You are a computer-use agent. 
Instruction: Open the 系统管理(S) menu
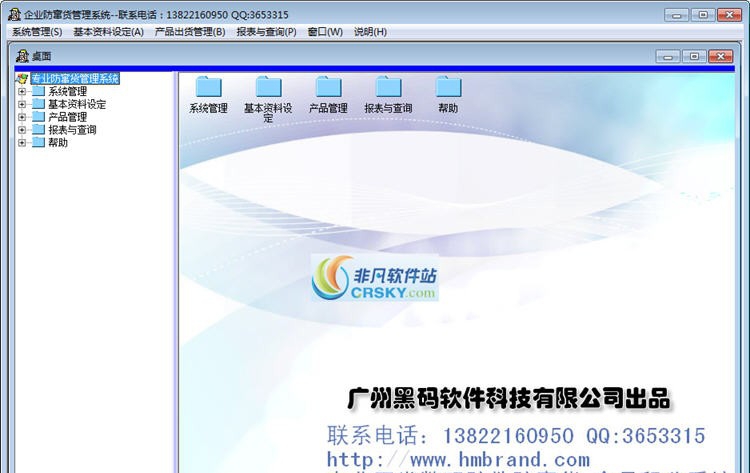point(37,32)
